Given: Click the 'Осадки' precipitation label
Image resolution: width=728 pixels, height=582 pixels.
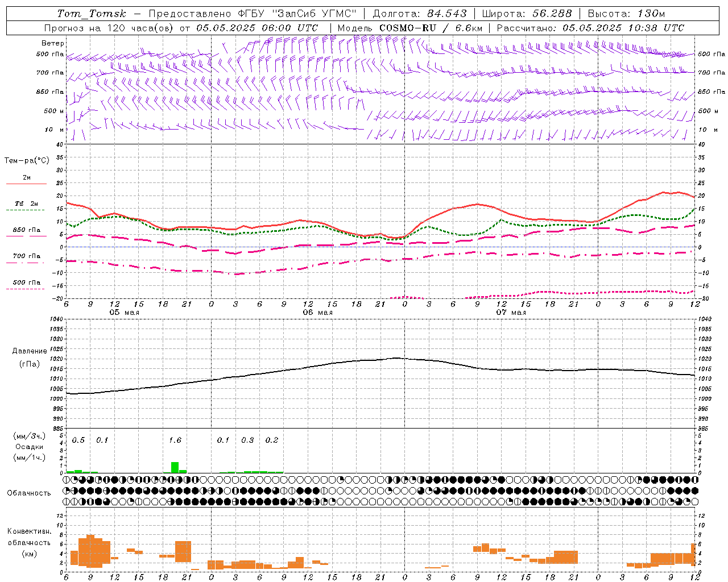Looking at the screenshot, I should (29, 447).
